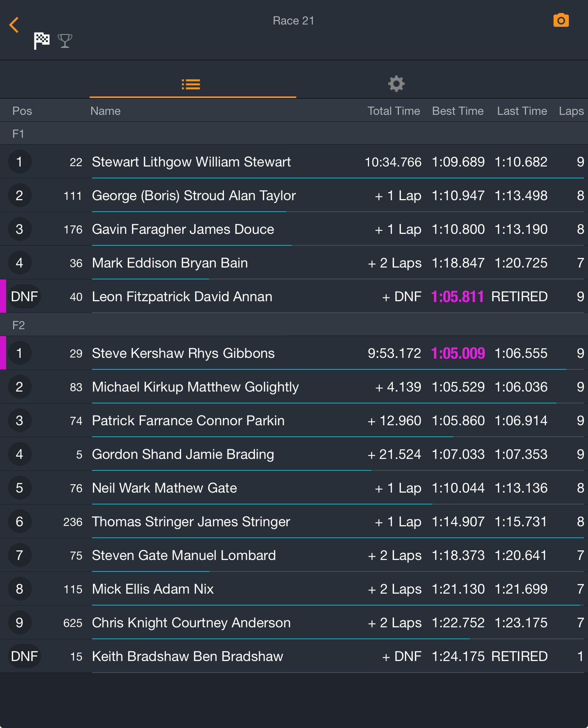
Task: Click the Race 21 title
Action: coord(294,21)
